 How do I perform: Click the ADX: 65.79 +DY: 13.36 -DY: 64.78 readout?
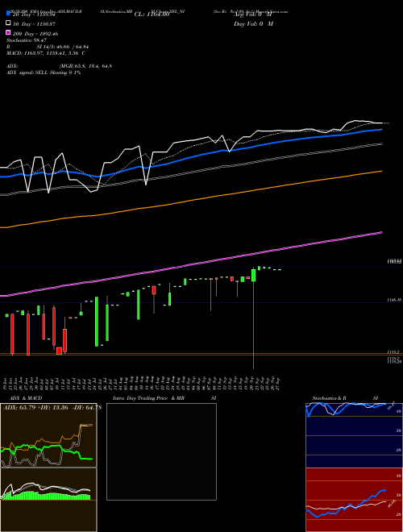[x=52, y=407]
